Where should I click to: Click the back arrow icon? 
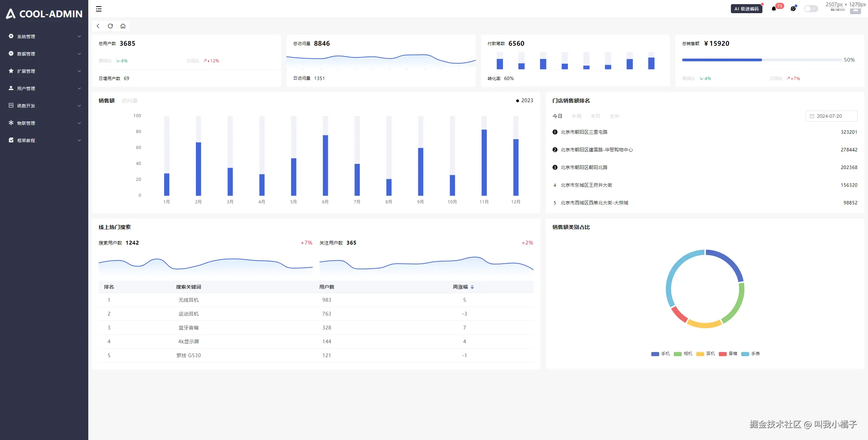point(98,26)
